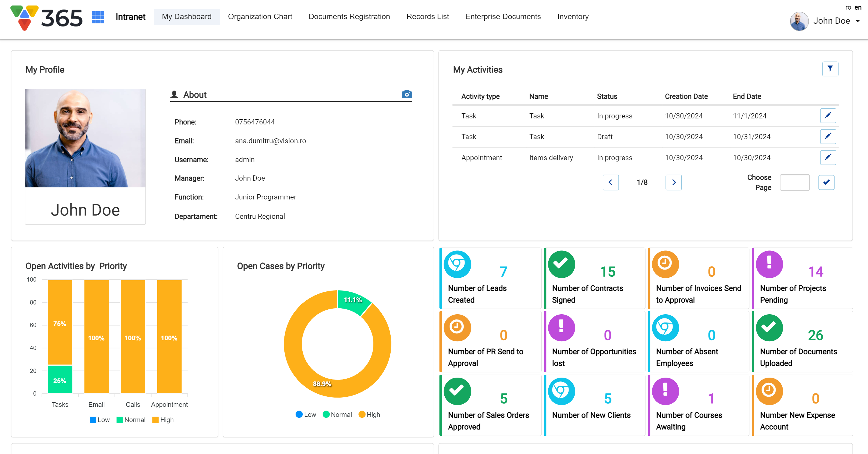Go to next activities page arrow

coord(673,182)
